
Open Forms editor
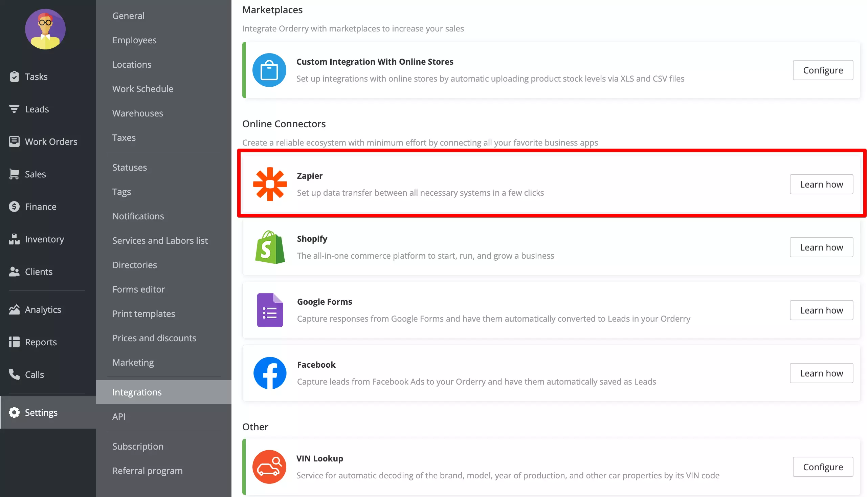click(x=164, y=289)
